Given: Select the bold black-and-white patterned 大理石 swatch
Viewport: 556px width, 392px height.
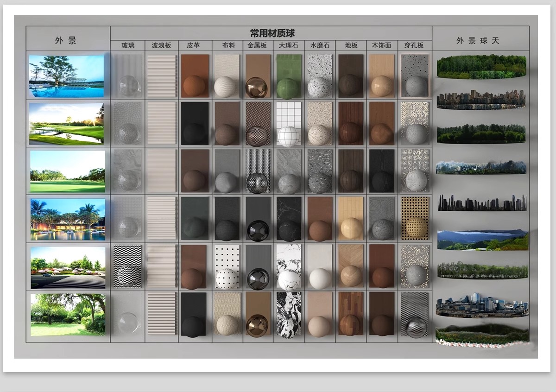Looking at the screenshot, I should [x=289, y=314].
